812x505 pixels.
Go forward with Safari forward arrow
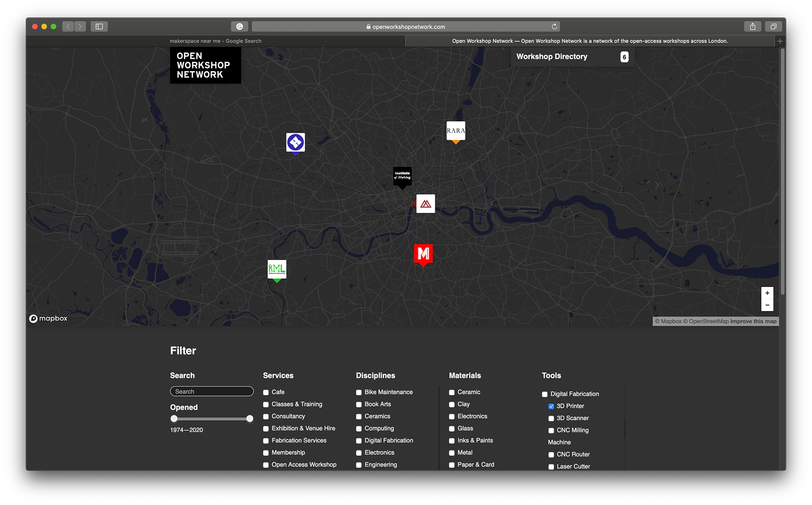click(x=80, y=27)
